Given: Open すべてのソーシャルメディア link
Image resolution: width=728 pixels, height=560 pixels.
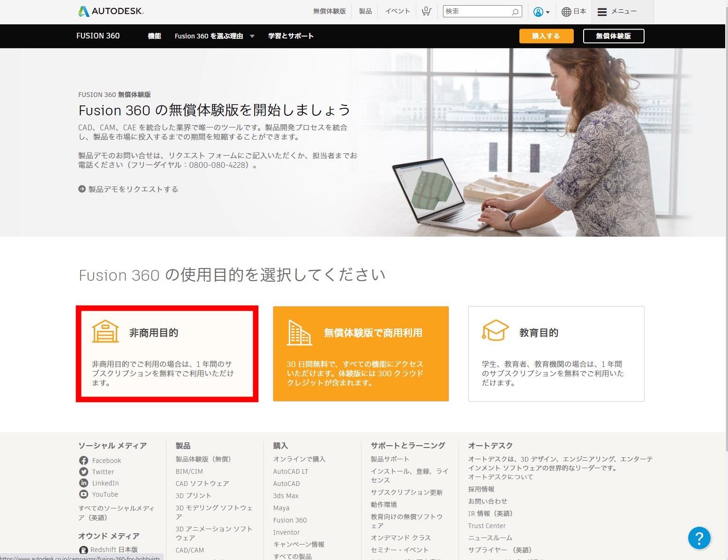Looking at the screenshot, I should tap(116, 513).
